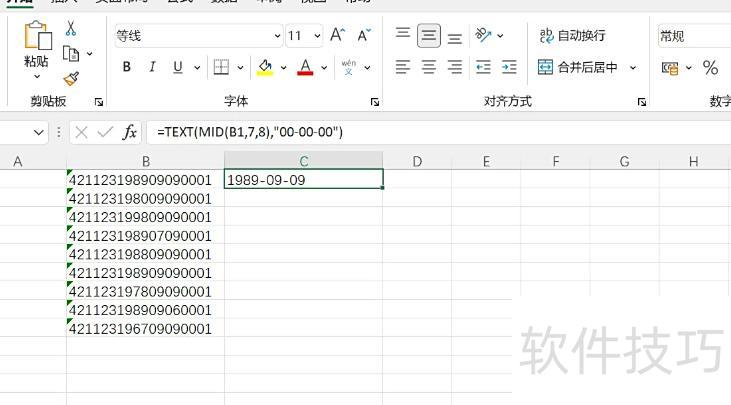The image size is (731, 405).
Task: Apply percent style
Action: pyautogui.click(x=710, y=68)
